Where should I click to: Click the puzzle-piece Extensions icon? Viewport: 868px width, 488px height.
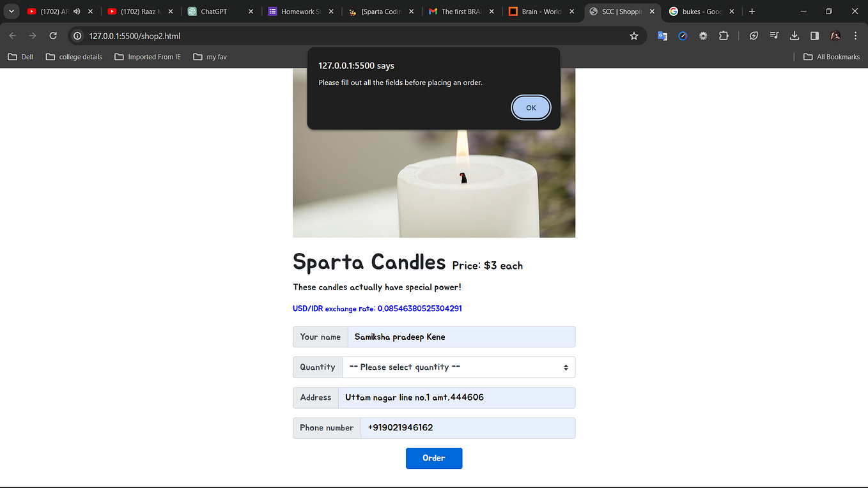coord(724,36)
